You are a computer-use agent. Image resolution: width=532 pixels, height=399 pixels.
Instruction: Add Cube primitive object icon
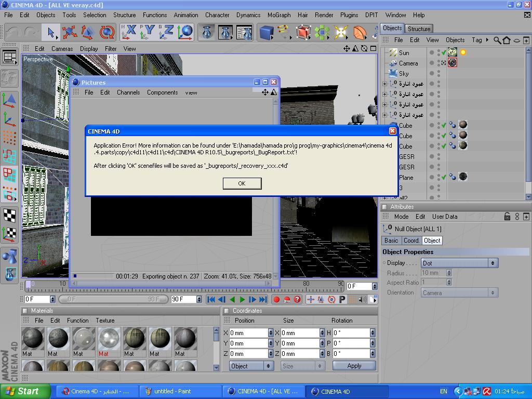tap(267, 33)
